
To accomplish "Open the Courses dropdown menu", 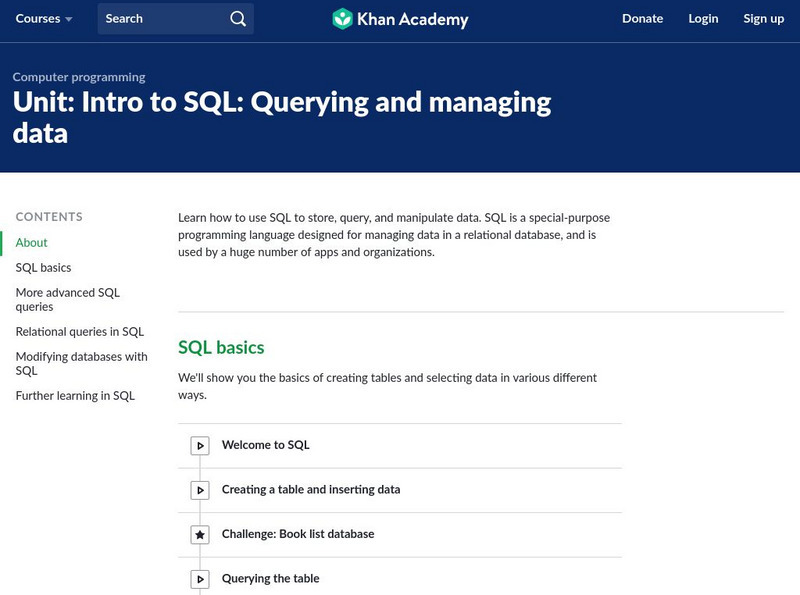I will (44, 19).
